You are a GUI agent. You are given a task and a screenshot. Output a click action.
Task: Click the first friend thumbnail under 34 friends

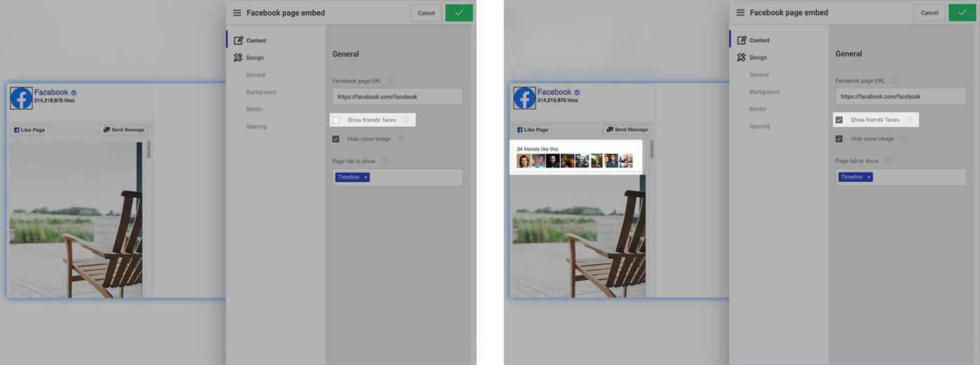tap(523, 161)
